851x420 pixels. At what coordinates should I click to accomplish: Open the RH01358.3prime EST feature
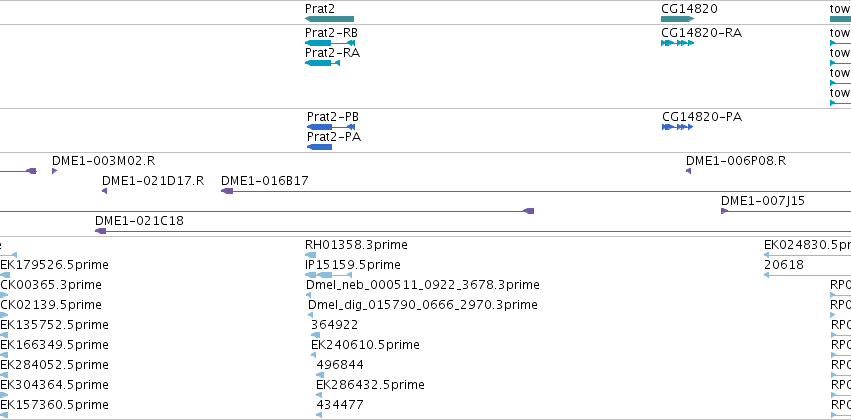pos(310,255)
